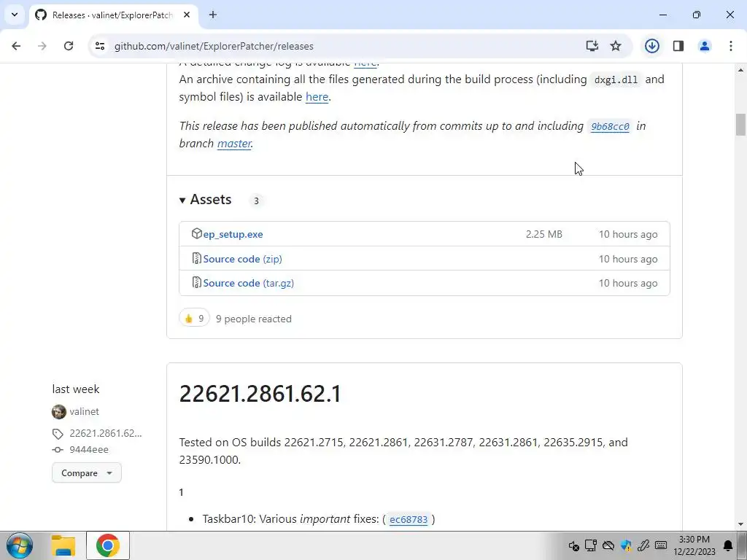Screen dimensions: 747x560
Task: Open File Explorer from taskbar
Action: coord(63,545)
